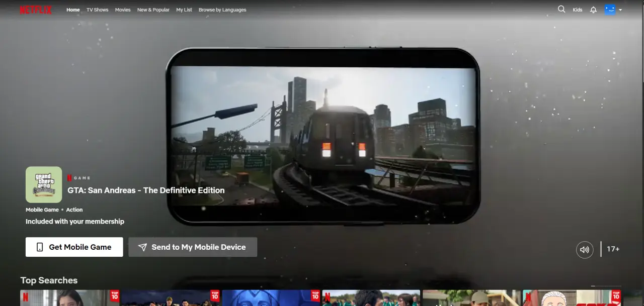
Task: Click the Action genre label
Action: coord(74,210)
